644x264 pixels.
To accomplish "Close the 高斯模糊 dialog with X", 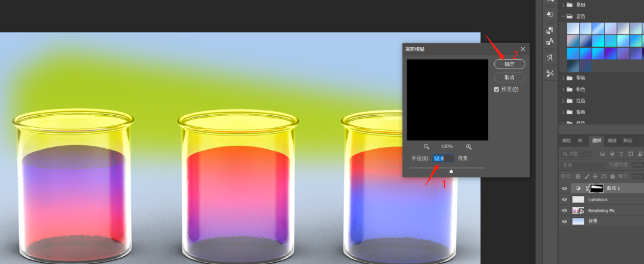I will pyautogui.click(x=522, y=49).
